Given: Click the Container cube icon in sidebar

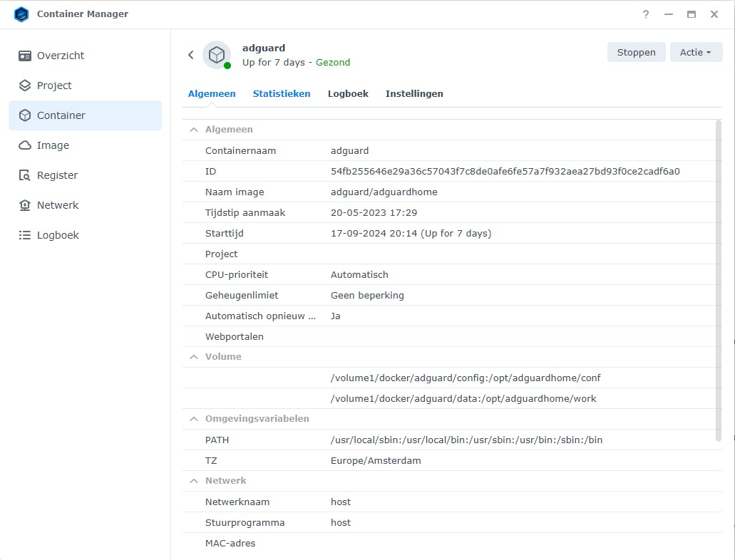Looking at the screenshot, I should 25,115.
